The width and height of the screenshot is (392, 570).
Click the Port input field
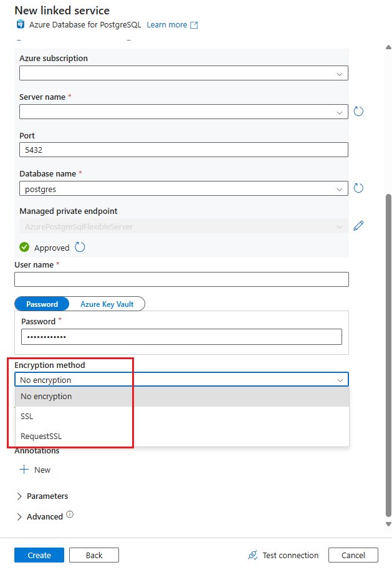184,150
